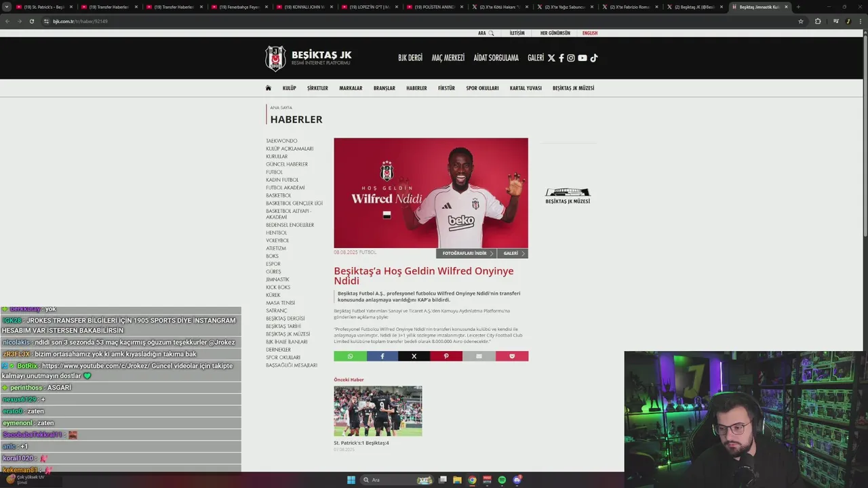The height and width of the screenshot is (488, 868).
Task: Open Beşiktaş Facebook page icon
Action: [561, 58]
